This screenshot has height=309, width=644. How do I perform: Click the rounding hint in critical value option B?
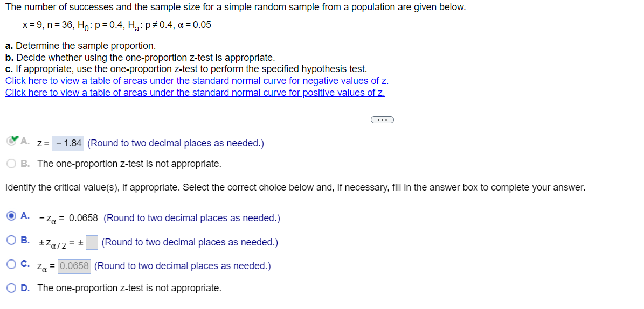pos(190,243)
